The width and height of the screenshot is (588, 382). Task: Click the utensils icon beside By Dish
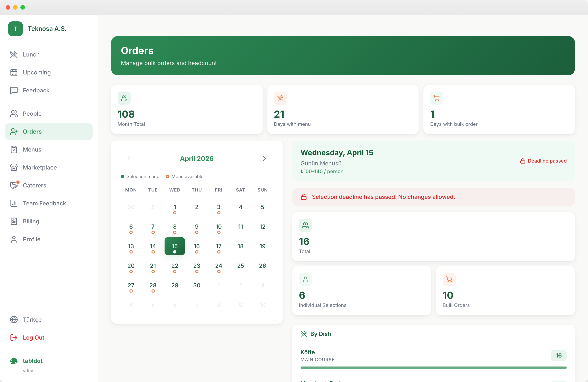click(x=304, y=334)
